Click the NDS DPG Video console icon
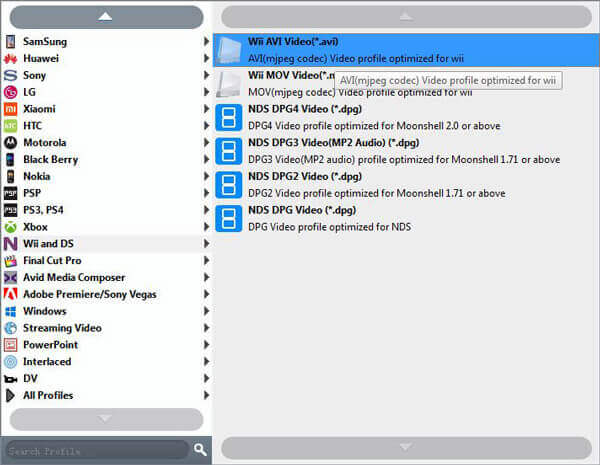Image resolution: width=600 pixels, height=465 pixels. [x=228, y=219]
